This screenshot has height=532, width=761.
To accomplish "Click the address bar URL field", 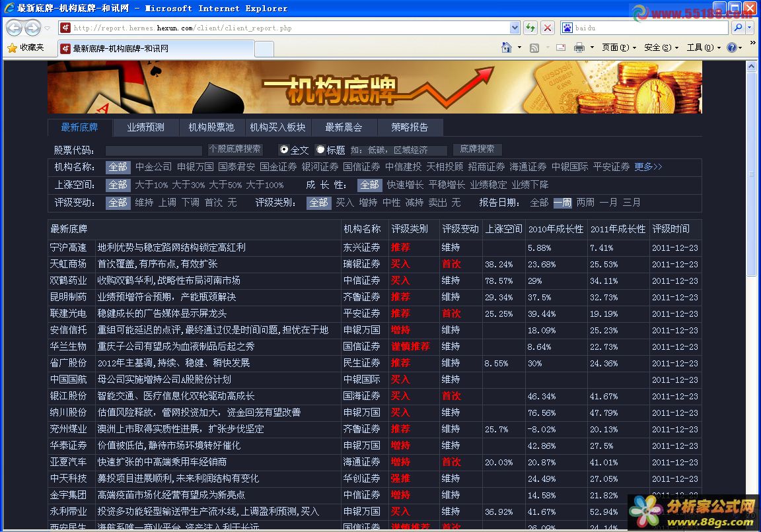I will 290,28.
